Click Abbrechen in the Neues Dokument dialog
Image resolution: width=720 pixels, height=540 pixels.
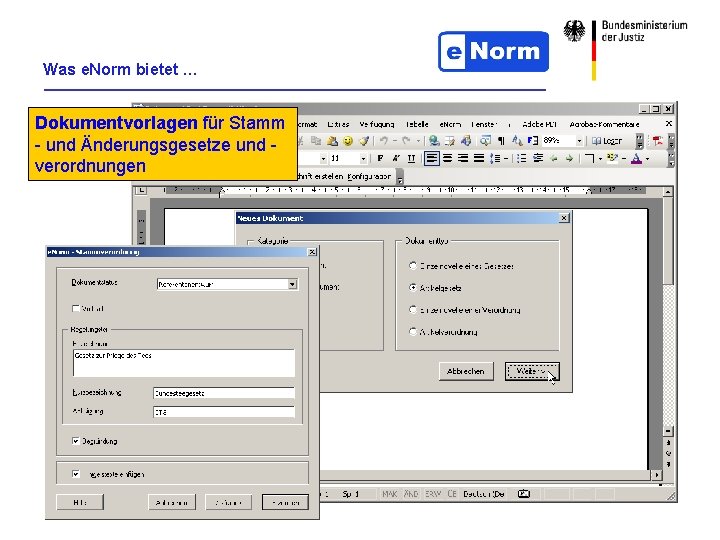pyautogui.click(x=466, y=371)
